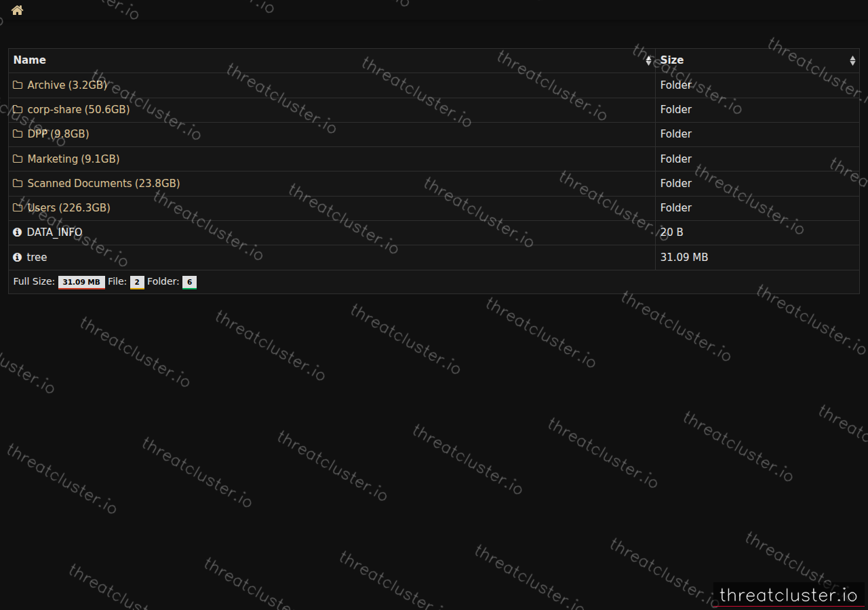Click the Size column header
The height and width of the screenshot is (610, 868).
pyautogui.click(x=757, y=60)
